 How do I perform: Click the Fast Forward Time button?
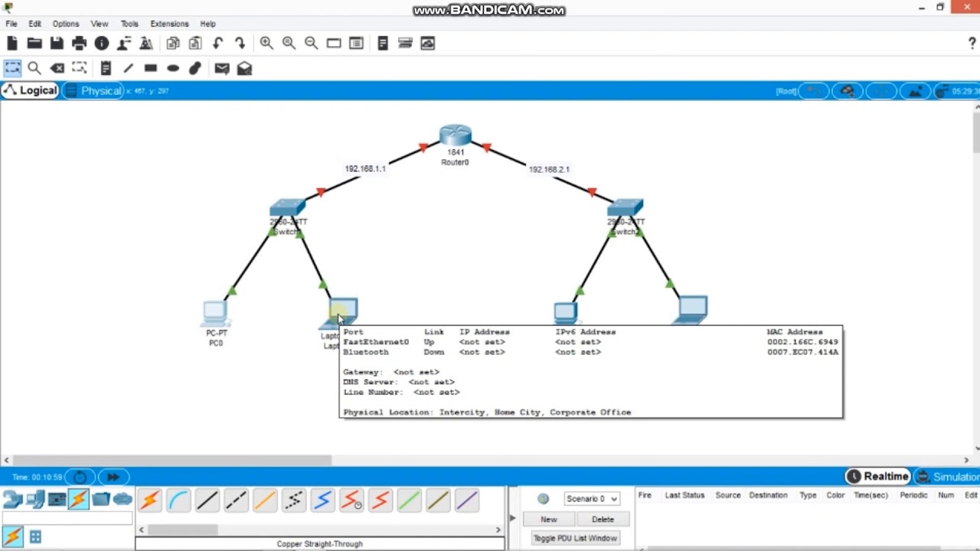pos(113,477)
